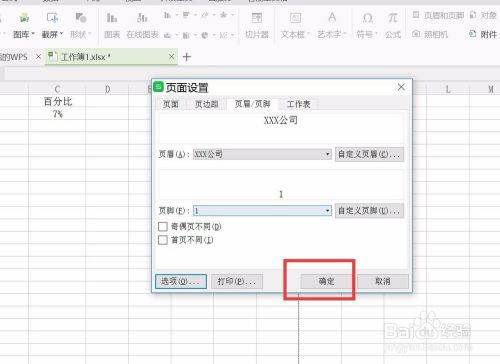Select column C header
This screenshot has width=500, height=364.
pyautogui.click(x=57, y=89)
